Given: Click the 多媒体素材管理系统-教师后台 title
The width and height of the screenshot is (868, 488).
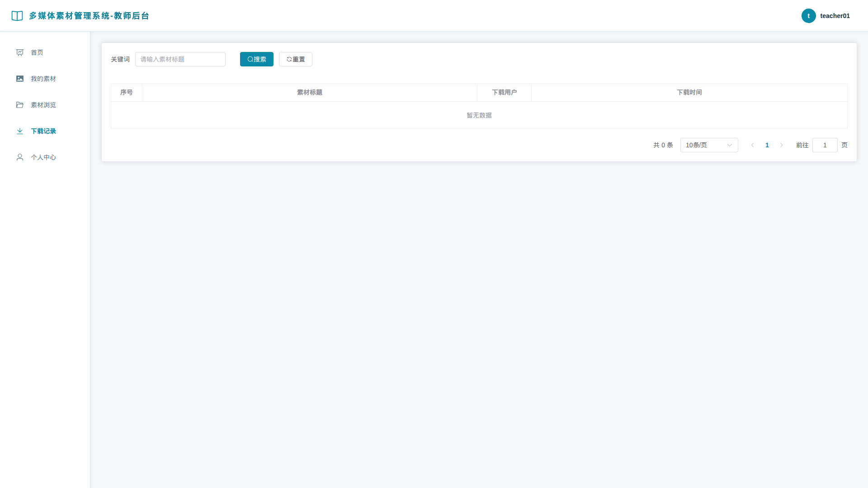Looking at the screenshot, I should pos(89,16).
